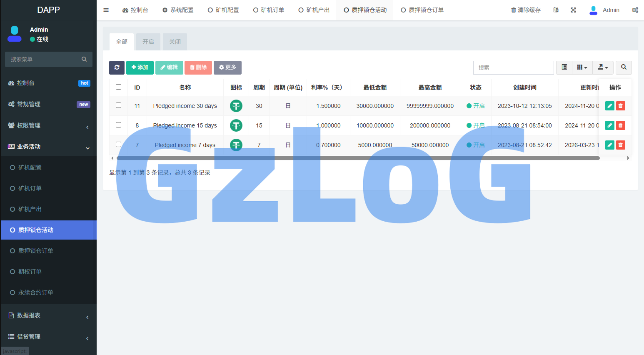Click inside the table search field
Screen dimensions: 644x355
point(513,67)
